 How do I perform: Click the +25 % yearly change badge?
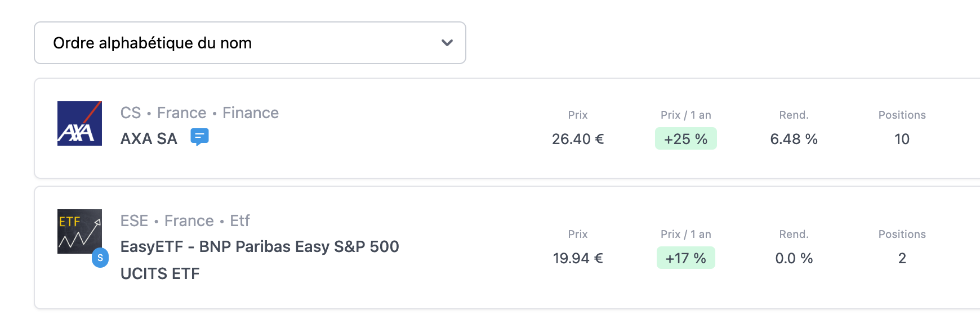[x=686, y=138]
